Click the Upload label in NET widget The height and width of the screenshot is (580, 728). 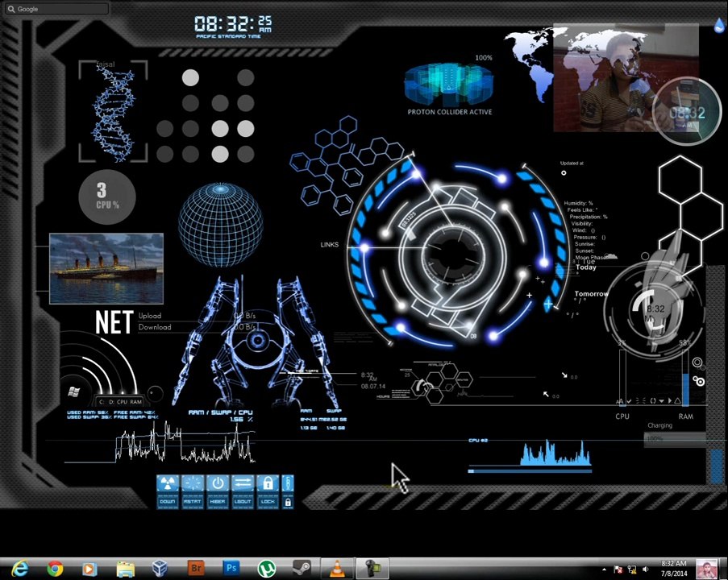(150, 316)
